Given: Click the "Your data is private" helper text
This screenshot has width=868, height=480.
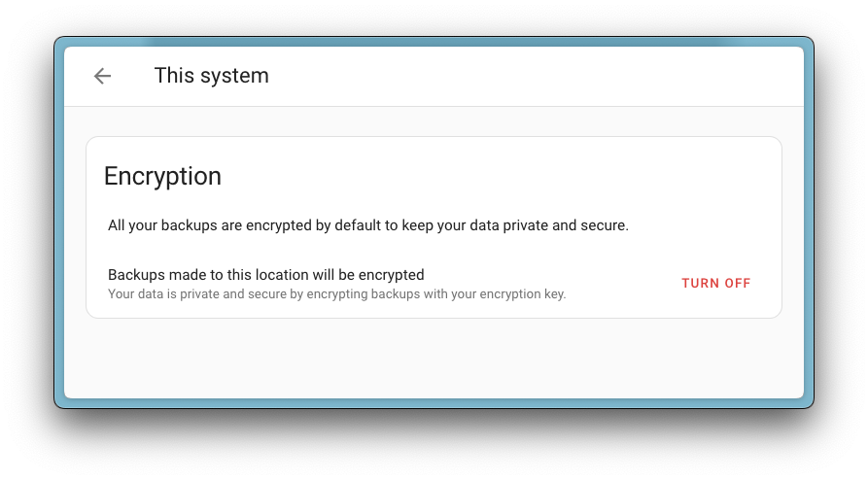Looking at the screenshot, I should [336, 293].
